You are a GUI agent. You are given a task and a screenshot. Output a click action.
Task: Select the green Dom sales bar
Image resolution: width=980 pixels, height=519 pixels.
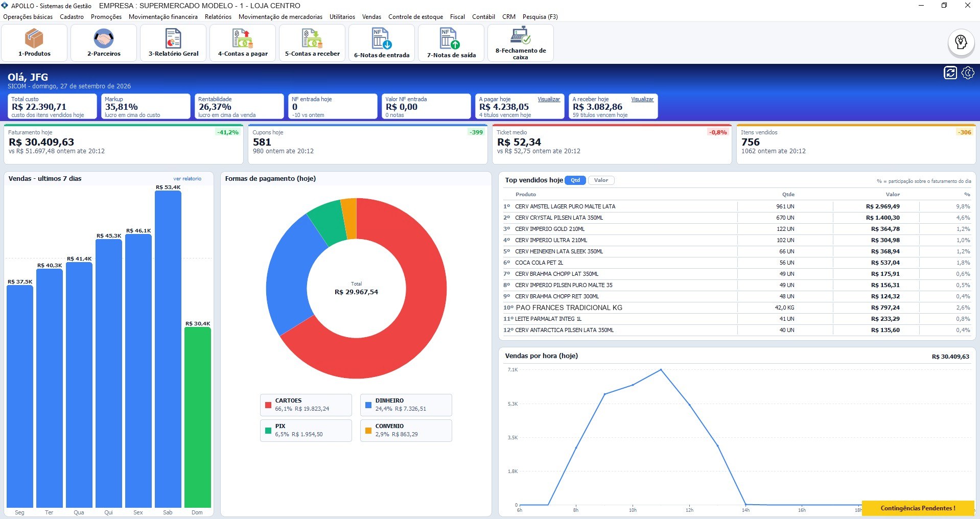198,417
